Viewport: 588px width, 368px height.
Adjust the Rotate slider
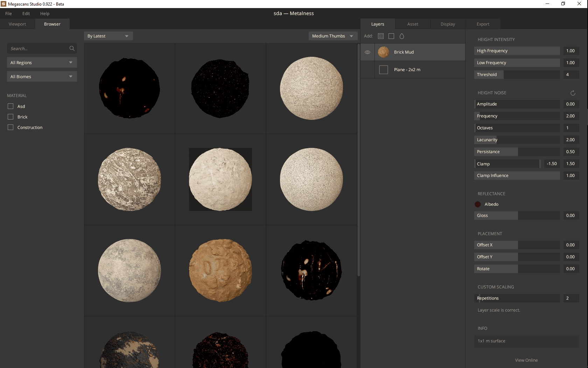tap(517, 269)
